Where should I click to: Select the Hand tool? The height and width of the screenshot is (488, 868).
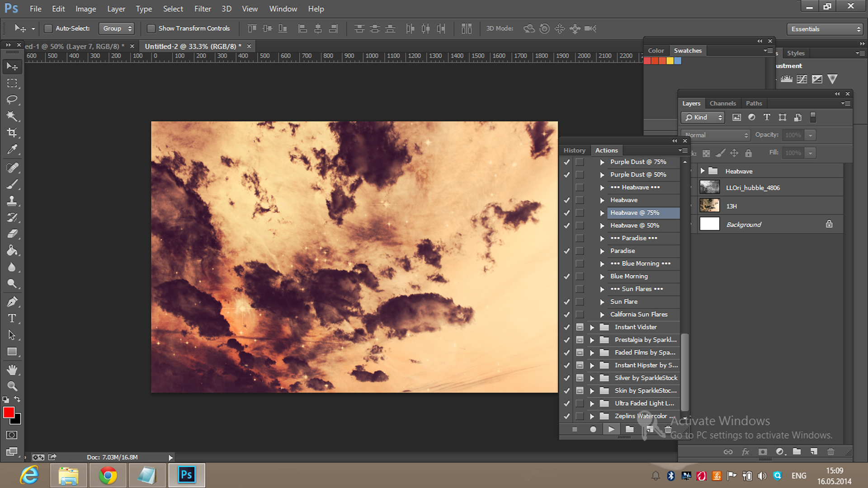(x=12, y=370)
